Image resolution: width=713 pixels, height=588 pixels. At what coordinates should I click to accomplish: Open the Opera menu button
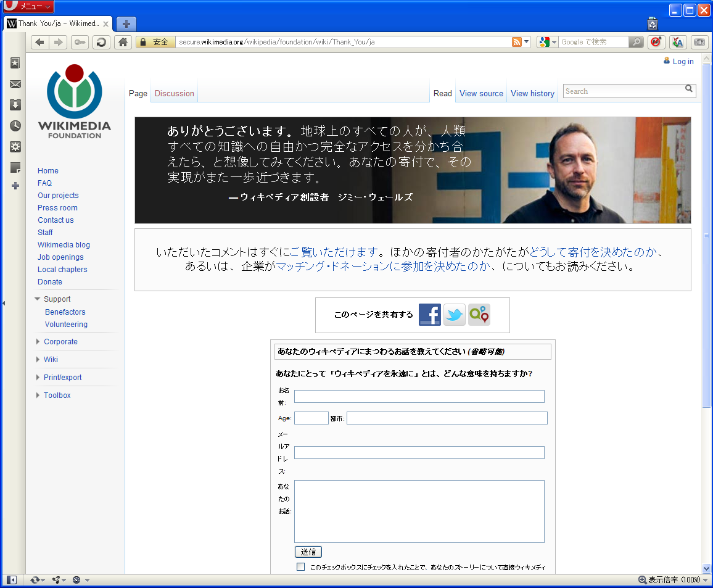28,6
